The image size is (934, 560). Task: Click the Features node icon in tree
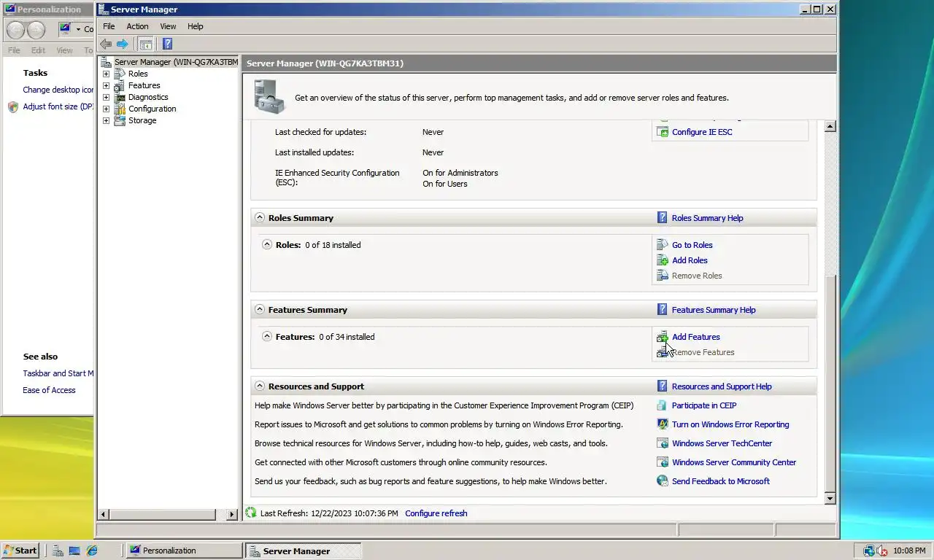pos(120,85)
